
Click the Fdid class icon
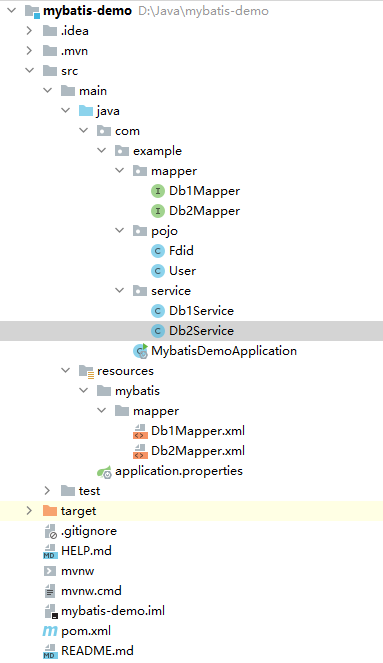pyautogui.click(x=157, y=251)
